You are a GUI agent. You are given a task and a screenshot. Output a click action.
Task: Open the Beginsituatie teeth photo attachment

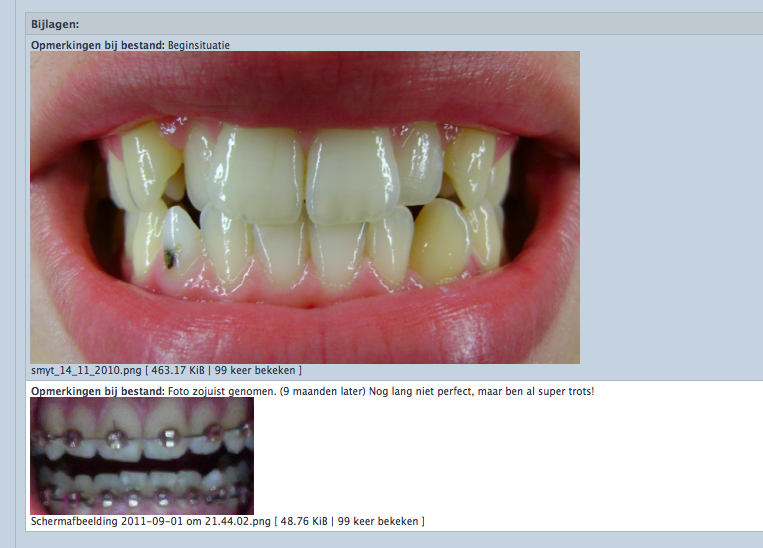[305, 207]
